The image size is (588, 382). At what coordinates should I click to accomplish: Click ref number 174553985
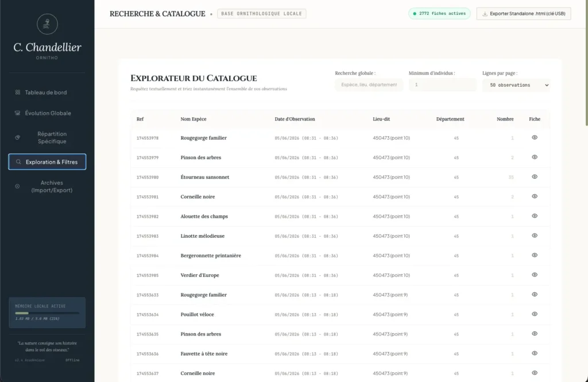tap(148, 275)
